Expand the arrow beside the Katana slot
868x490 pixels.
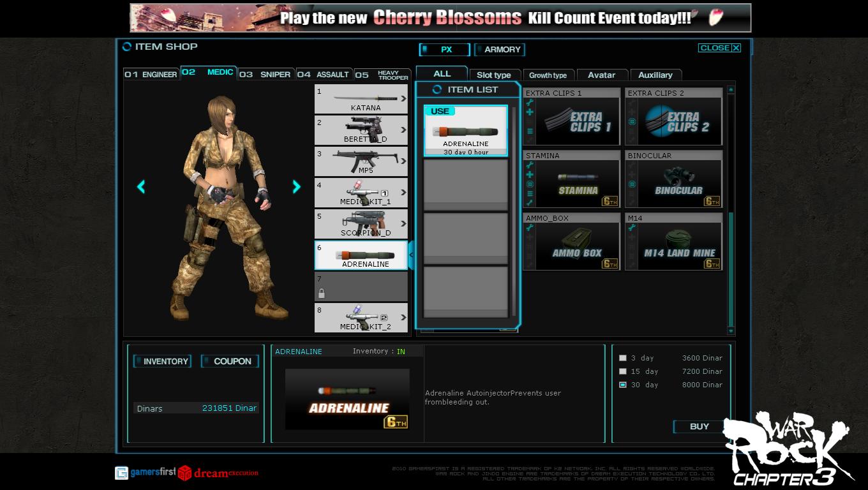point(403,99)
